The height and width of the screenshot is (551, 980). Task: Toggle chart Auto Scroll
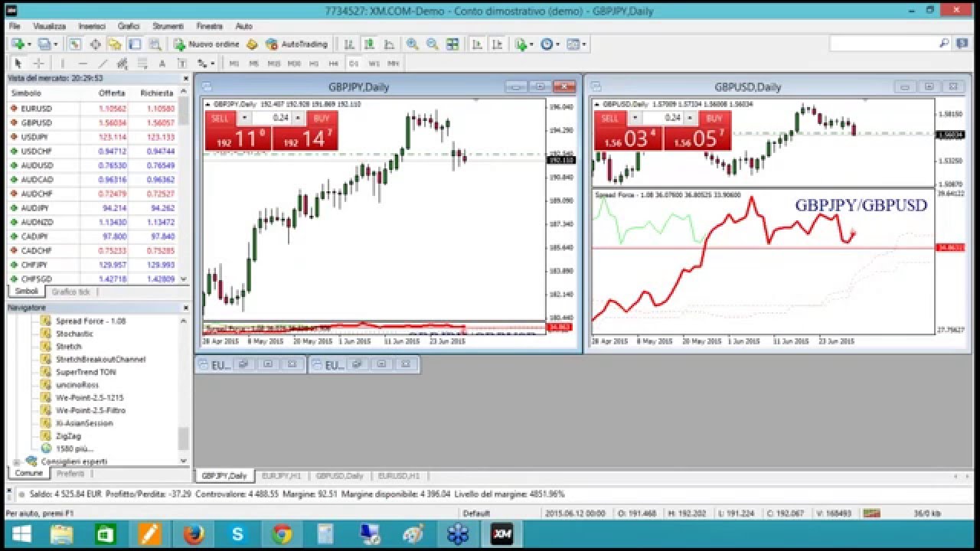(477, 44)
